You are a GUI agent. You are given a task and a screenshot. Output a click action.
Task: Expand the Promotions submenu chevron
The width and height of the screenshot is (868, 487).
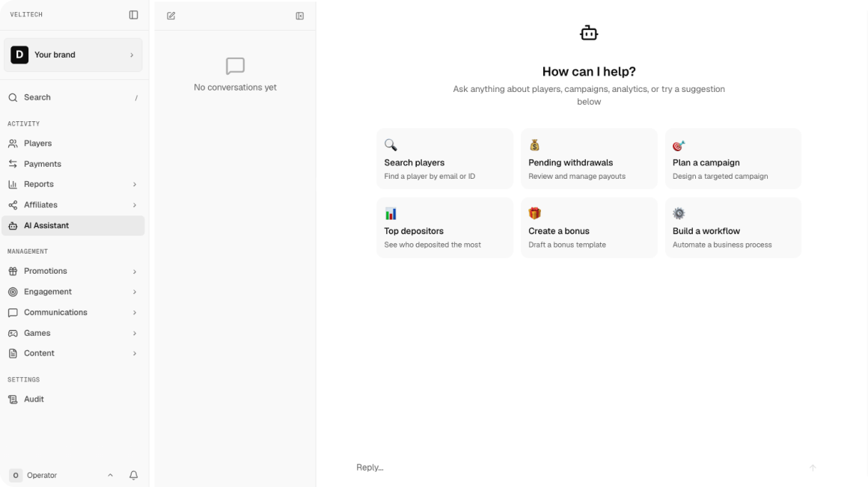pos(135,271)
